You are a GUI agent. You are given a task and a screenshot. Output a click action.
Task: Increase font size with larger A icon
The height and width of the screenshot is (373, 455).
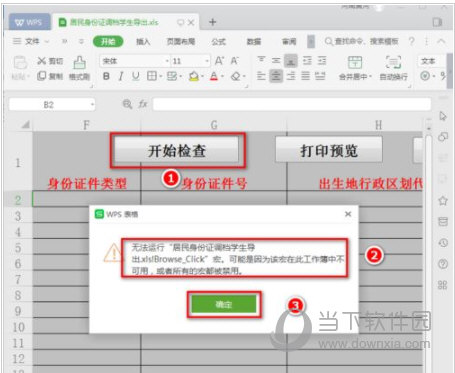219,61
